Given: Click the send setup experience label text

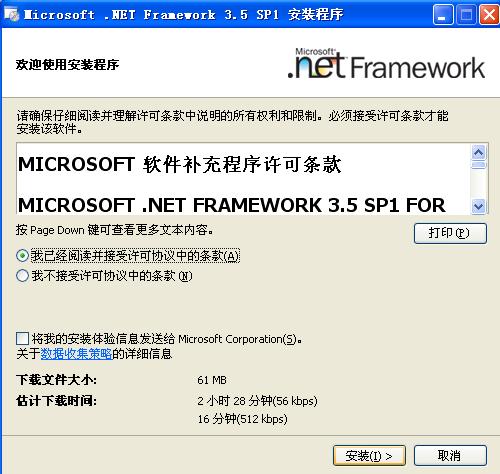Looking at the screenshot, I should (x=167, y=339).
